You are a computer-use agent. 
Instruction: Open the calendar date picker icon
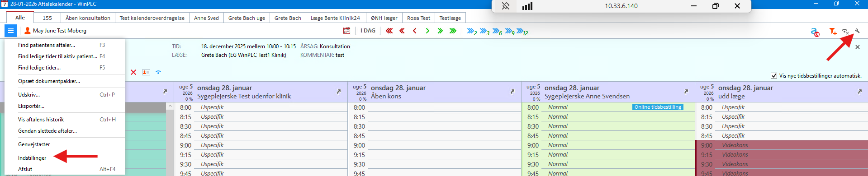[x=346, y=31]
